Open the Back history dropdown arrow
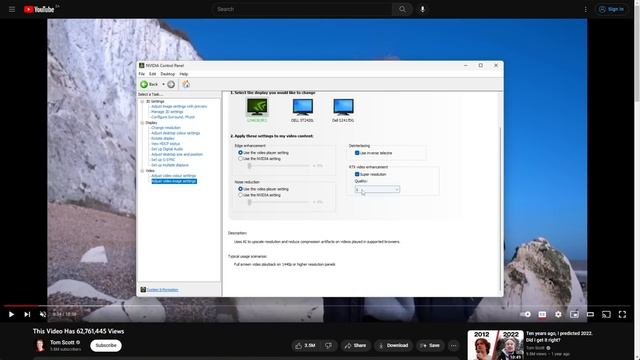 coord(163,84)
